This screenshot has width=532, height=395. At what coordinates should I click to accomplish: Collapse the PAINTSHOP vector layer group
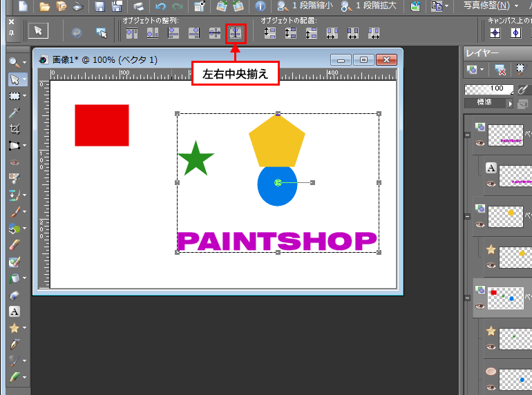pyautogui.click(x=468, y=135)
